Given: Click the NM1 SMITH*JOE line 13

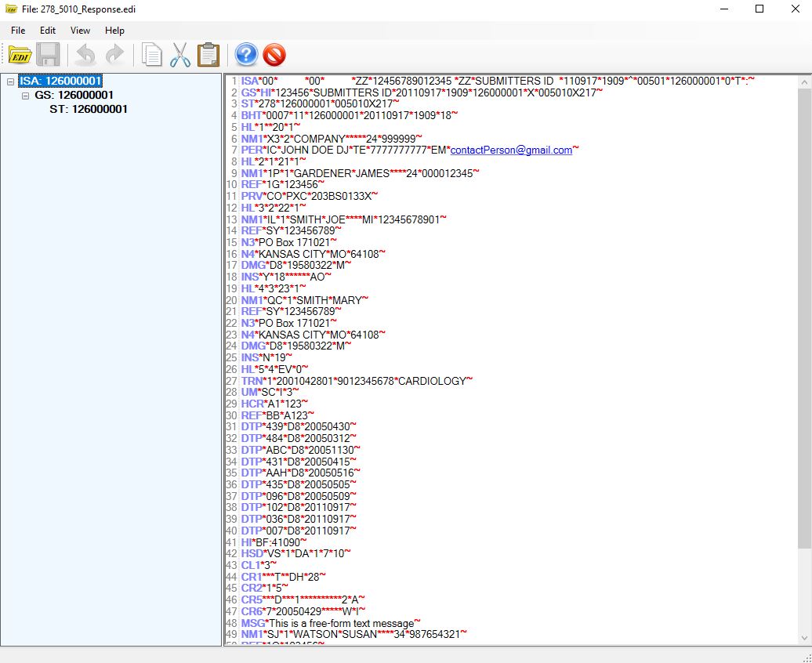Looking at the screenshot, I should 343,219.
